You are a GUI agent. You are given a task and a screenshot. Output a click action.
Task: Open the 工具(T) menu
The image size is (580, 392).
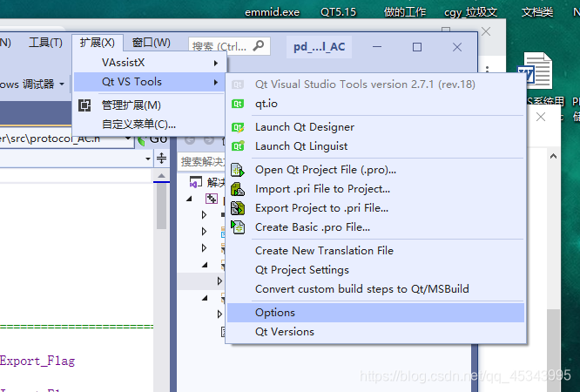(x=45, y=43)
